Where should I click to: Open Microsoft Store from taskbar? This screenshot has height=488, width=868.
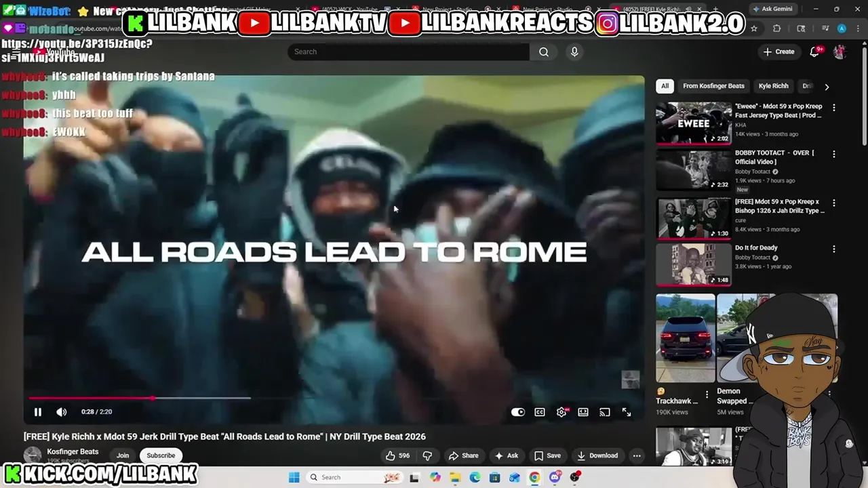pyautogui.click(x=495, y=477)
